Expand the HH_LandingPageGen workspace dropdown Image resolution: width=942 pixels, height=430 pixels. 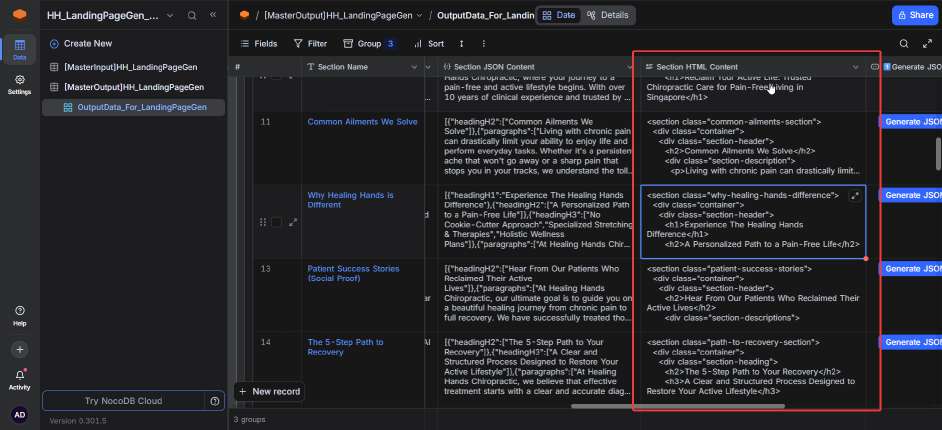pyautogui.click(x=169, y=16)
